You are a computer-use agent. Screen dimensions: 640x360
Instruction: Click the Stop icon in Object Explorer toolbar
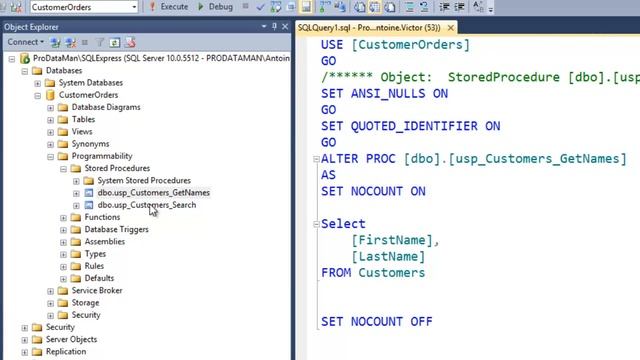(85, 42)
